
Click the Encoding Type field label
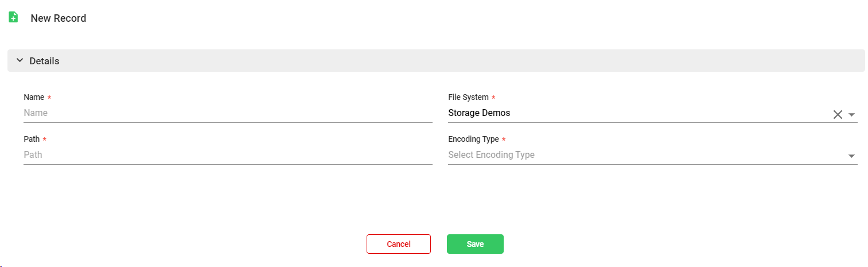point(473,140)
